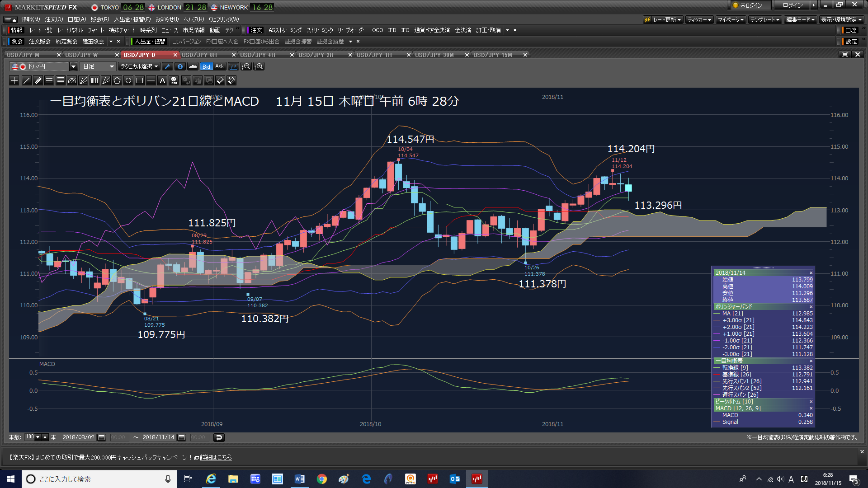Image resolution: width=868 pixels, height=488 pixels.
Task: Open the 情報(M) menu
Action: click(31, 19)
